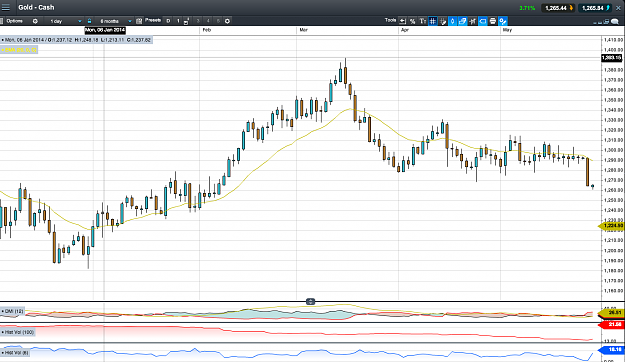Select preset 3
625x362 pixels.
[x=198, y=21]
